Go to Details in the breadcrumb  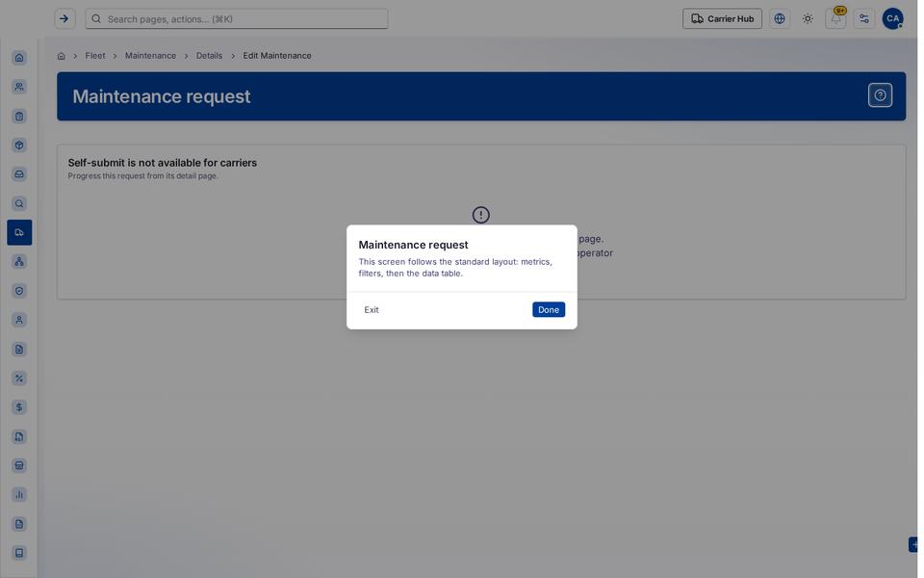point(209,56)
